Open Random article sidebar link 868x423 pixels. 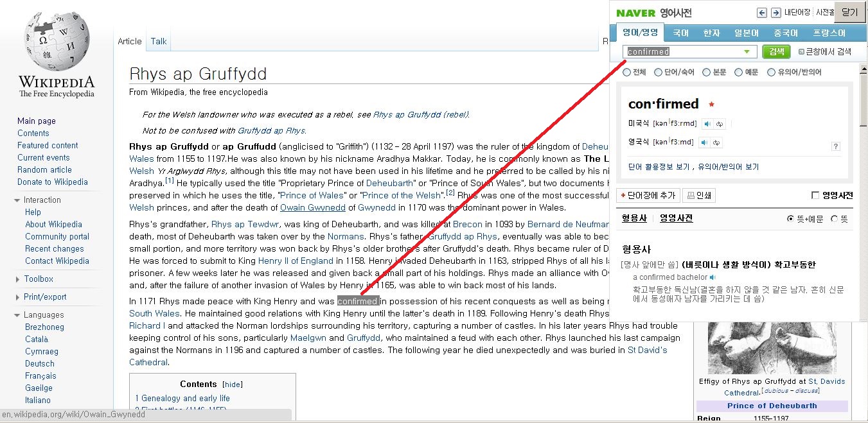tap(44, 169)
